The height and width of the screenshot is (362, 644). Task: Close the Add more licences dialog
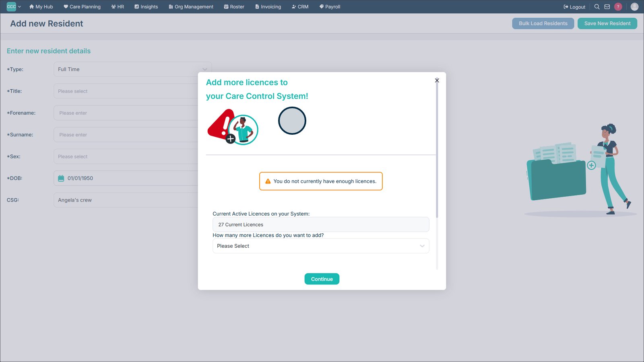click(437, 80)
